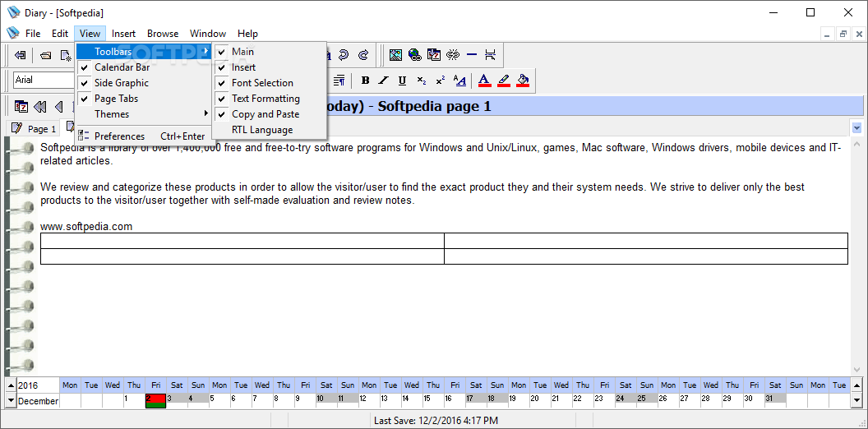Open the Window menu
This screenshot has width=868, height=429.
[208, 33]
